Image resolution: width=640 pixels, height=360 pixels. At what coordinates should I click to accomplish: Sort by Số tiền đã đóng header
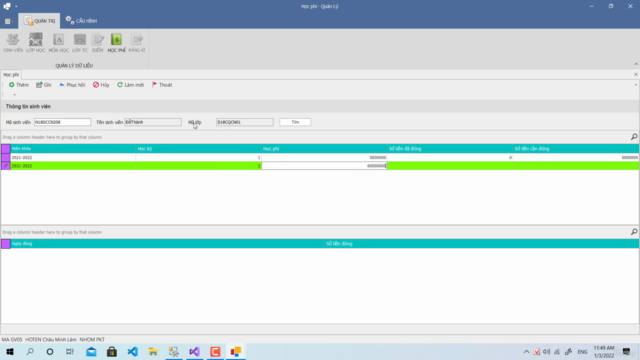point(450,149)
